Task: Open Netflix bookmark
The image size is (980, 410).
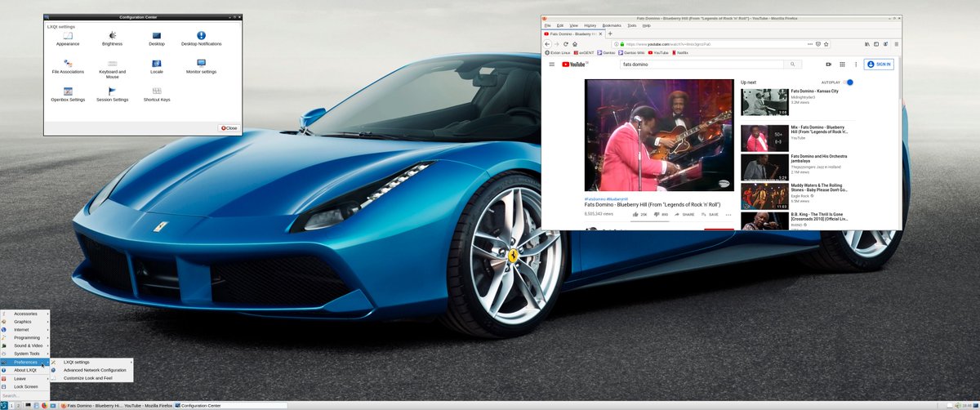Action: pyautogui.click(x=679, y=52)
